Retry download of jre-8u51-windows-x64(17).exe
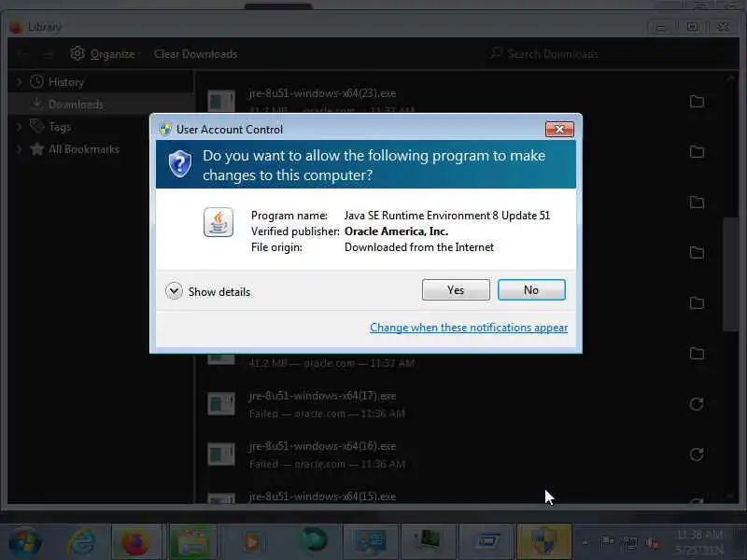747x560 pixels. [697, 404]
